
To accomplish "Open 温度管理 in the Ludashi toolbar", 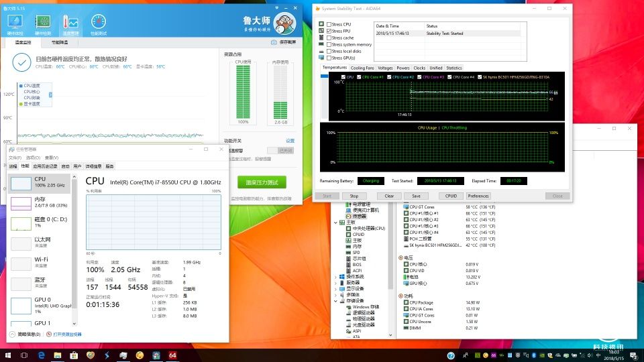I will coord(70,25).
